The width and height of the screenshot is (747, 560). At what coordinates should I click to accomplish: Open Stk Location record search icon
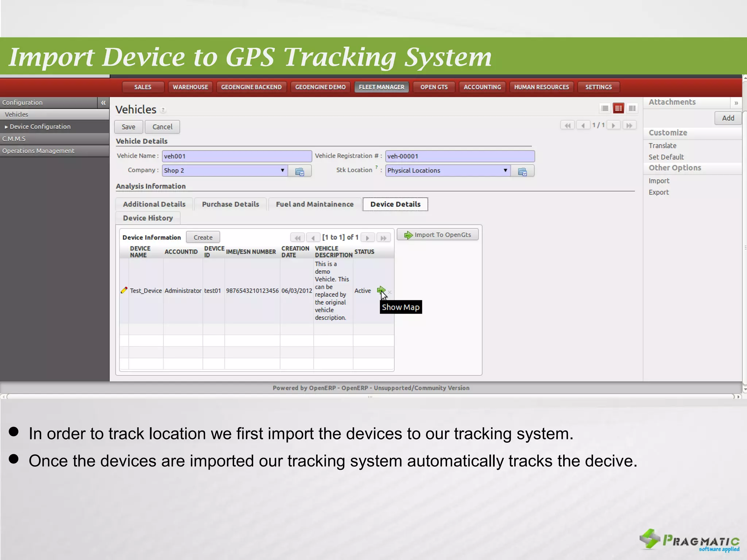coord(522,171)
